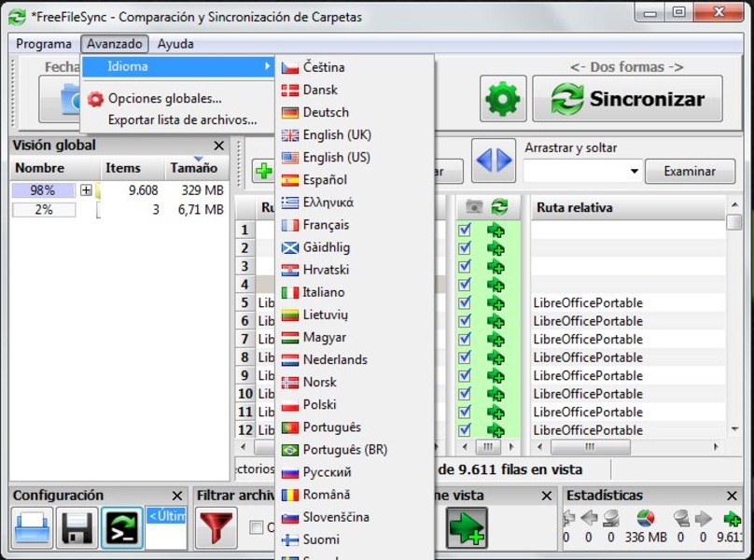Image resolution: width=754 pixels, height=560 pixels.
Task: Save configuration with the floppy disk icon
Action: (x=77, y=527)
